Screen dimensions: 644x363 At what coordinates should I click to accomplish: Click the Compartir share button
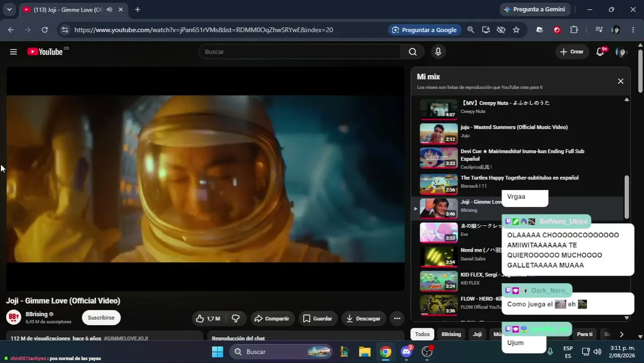(x=272, y=318)
